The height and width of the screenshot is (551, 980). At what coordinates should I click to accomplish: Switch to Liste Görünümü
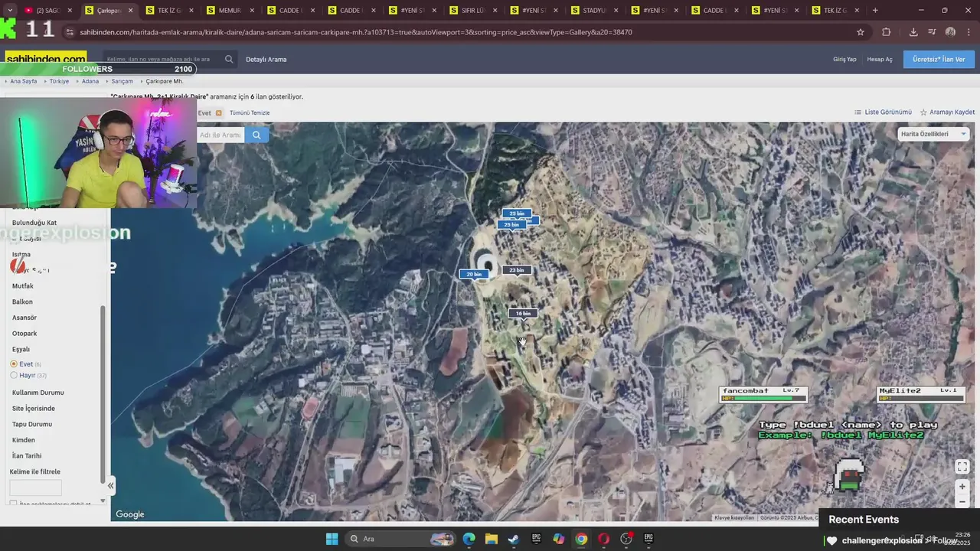883,112
